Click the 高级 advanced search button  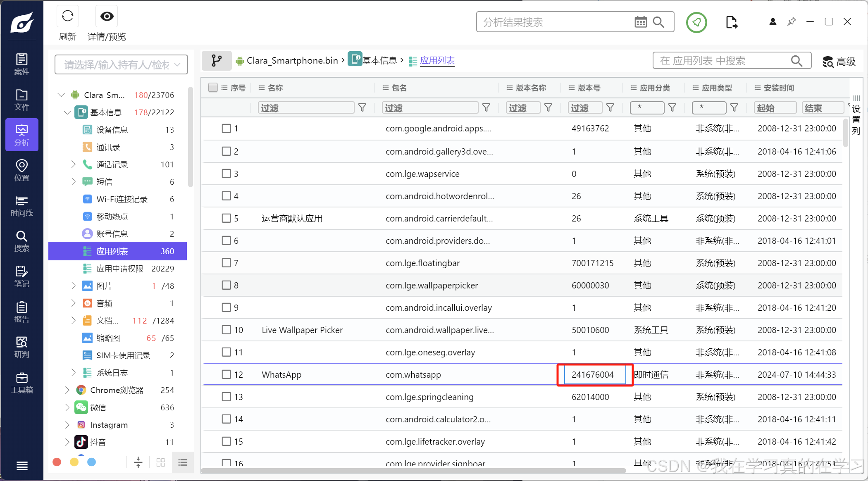[839, 62]
